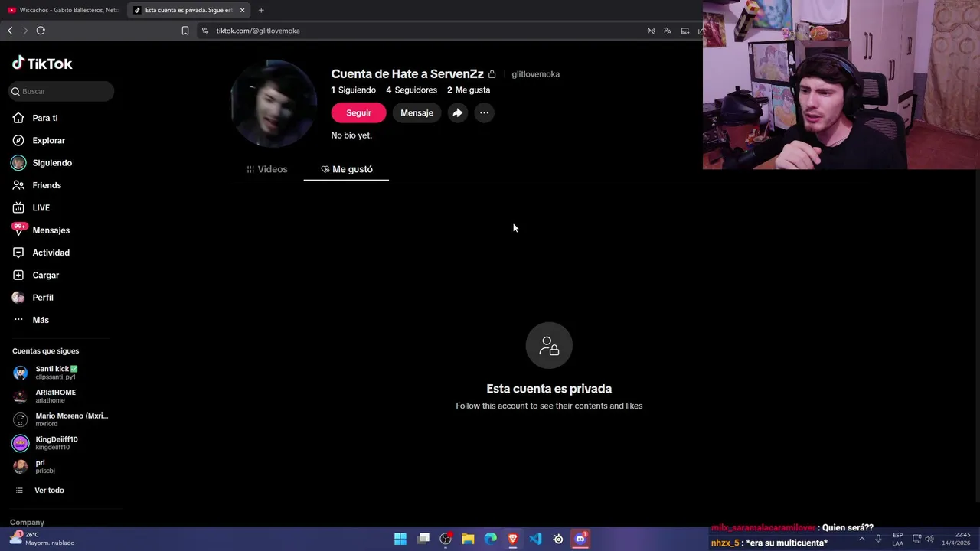
Task: Click the TikTok logo
Action: point(42,64)
